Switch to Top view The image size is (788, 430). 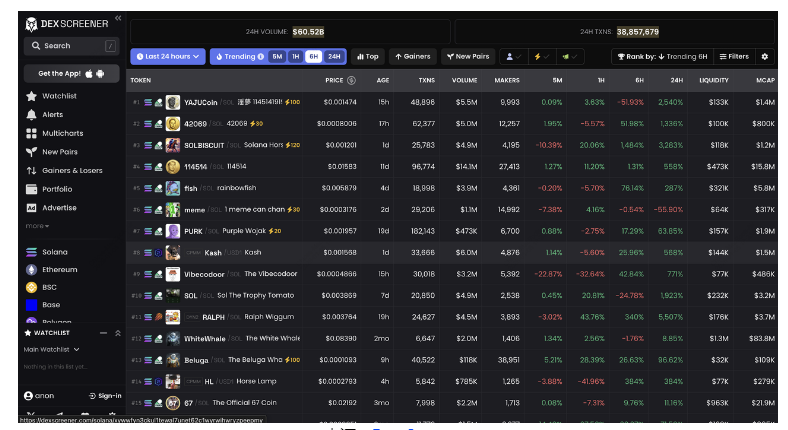pos(368,57)
